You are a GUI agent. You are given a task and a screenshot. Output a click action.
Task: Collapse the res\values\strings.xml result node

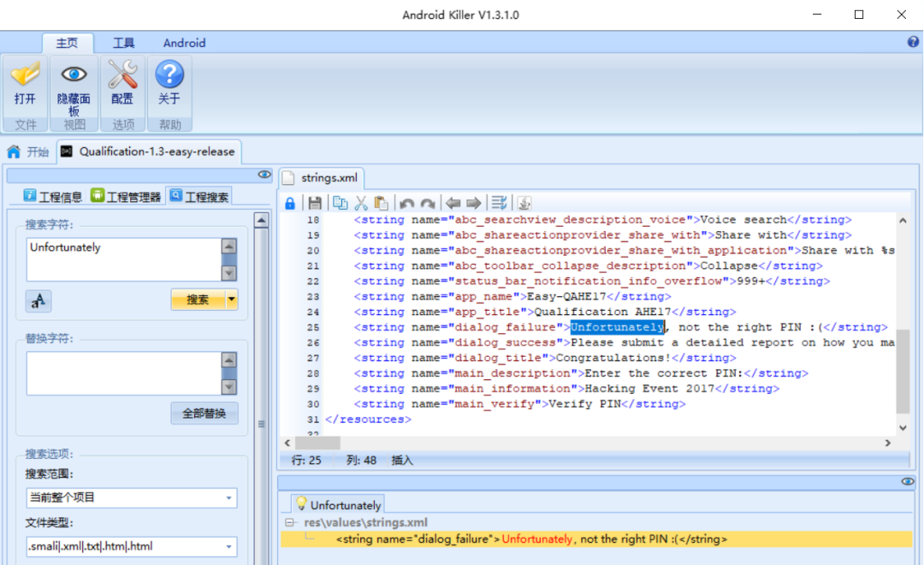tap(289, 522)
